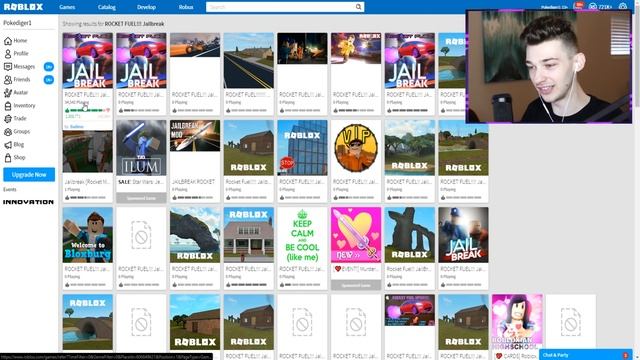
Task: Click the Friends notification count badge
Action: (49, 80)
